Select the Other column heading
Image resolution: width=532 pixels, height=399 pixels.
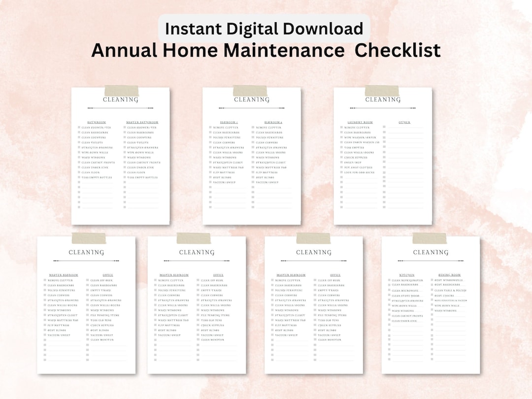point(405,122)
